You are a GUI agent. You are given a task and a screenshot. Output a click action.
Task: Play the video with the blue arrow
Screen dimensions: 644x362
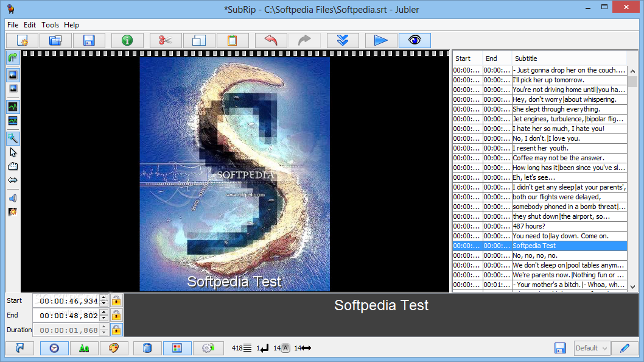381,40
